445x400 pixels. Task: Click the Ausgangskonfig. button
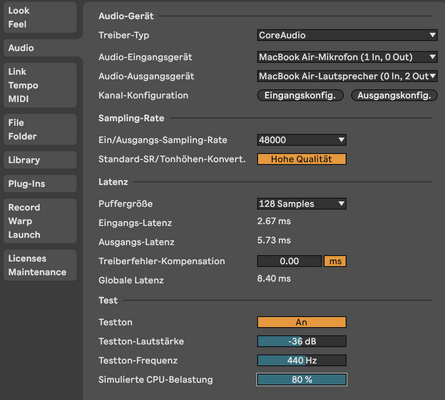[394, 95]
